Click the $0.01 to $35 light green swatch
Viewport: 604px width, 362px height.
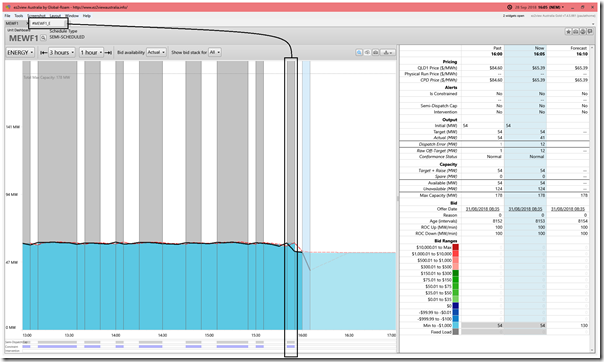[x=456, y=299]
